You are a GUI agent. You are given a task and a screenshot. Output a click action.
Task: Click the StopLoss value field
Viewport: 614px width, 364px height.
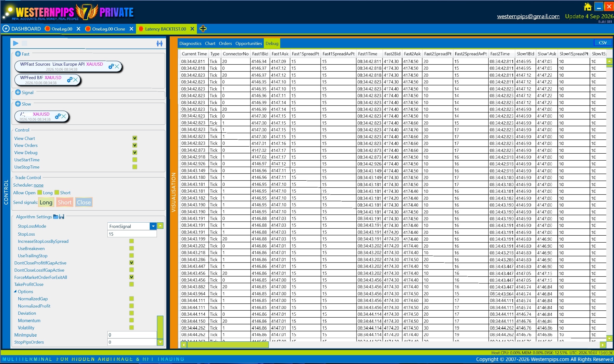[132, 234]
